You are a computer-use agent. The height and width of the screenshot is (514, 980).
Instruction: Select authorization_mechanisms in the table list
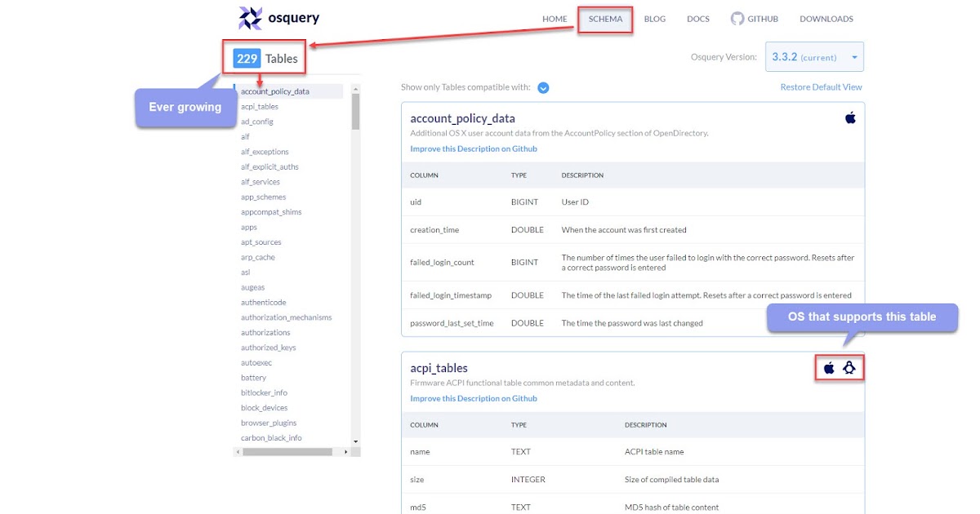point(287,318)
